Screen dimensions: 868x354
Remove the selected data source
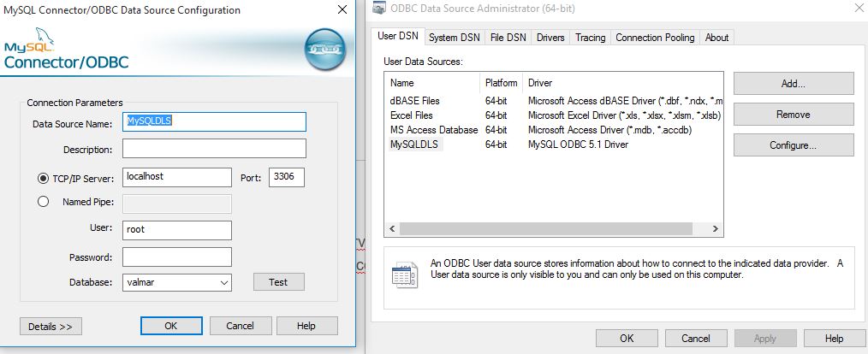click(x=794, y=115)
